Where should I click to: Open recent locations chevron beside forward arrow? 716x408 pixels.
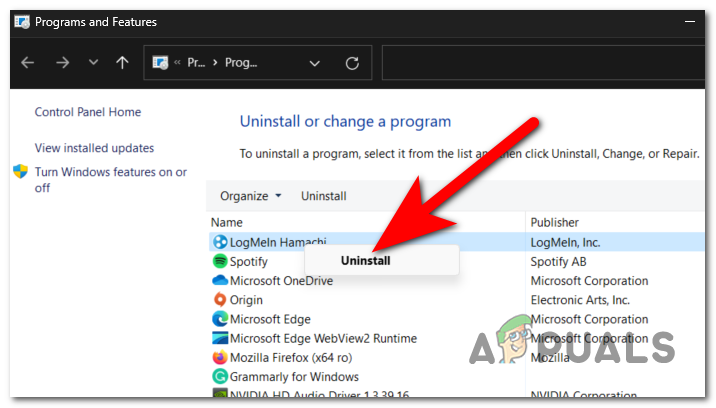click(93, 62)
